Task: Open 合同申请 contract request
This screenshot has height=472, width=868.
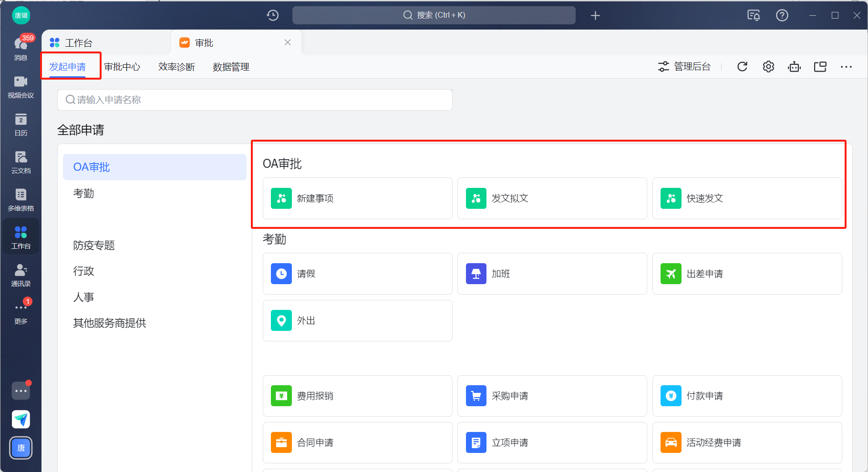Action: point(358,442)
